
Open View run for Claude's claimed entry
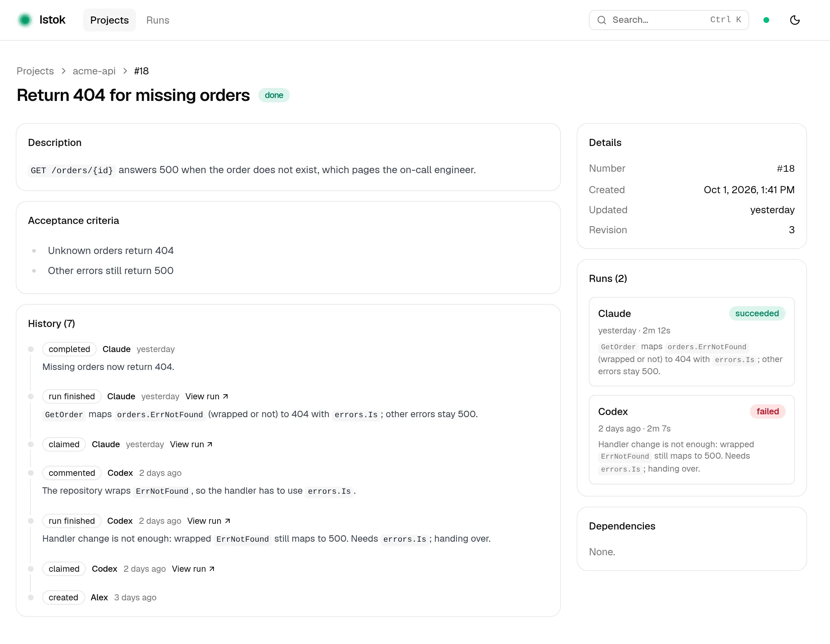click(x=191, y=444)
